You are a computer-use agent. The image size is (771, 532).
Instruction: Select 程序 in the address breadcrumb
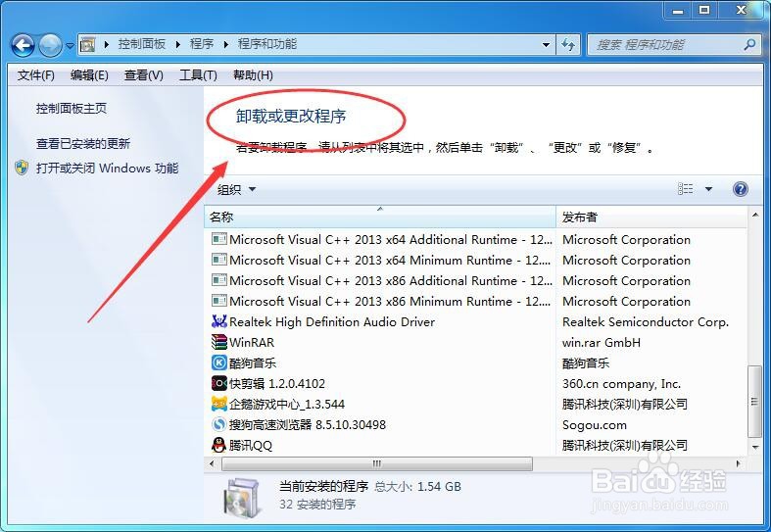click(202, 44)
